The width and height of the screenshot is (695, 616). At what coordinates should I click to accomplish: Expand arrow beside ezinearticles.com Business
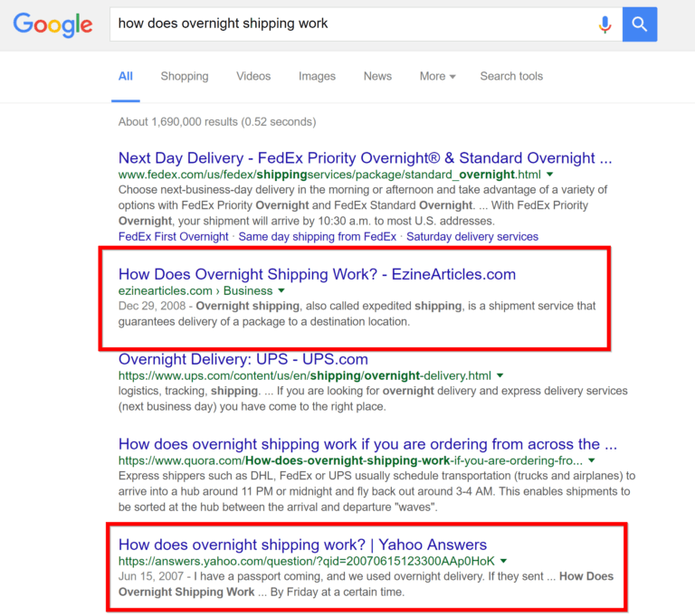click(x=281, y=290)
